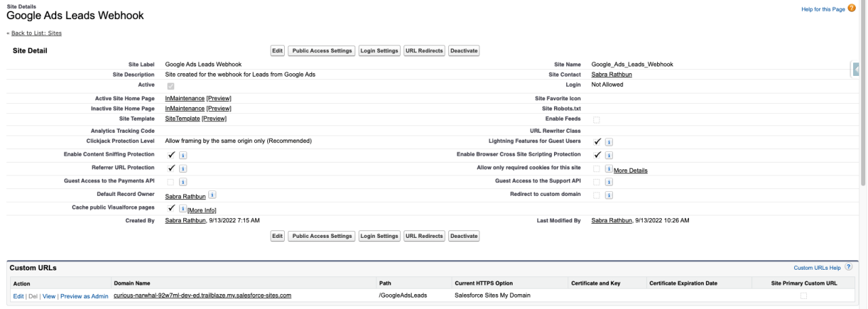The height and width of the screenshot is (309, 868).
Task: Open the Custom URLs Help link
Action: 818,268
